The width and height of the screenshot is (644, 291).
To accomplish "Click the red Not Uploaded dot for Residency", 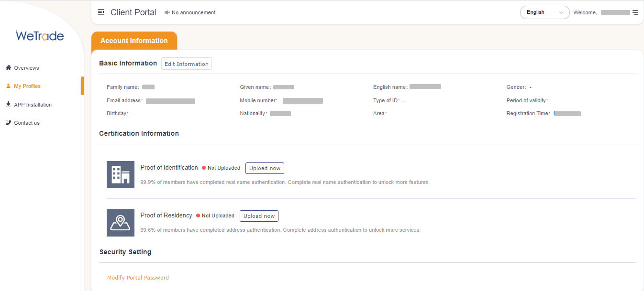I will click(x=198, y=216).
